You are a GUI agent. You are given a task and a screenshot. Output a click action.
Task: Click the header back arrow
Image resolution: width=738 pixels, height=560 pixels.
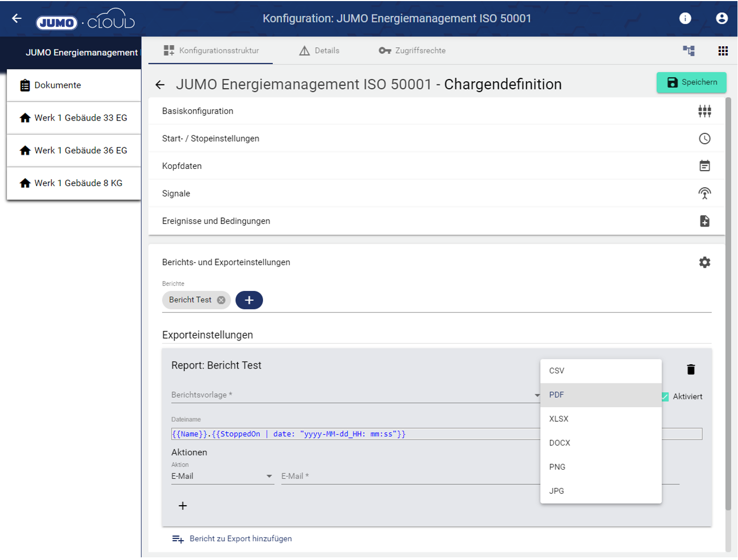coord(17,18)
